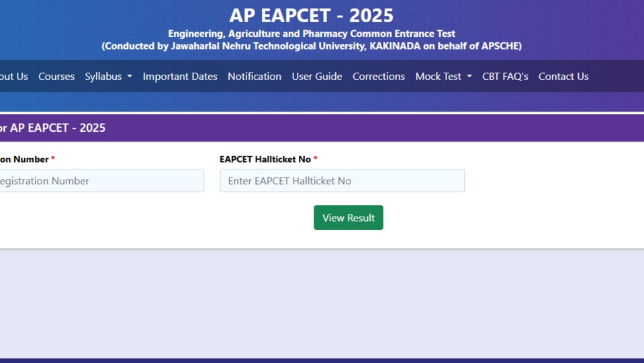Open the Important Dates page

(180, 77)
